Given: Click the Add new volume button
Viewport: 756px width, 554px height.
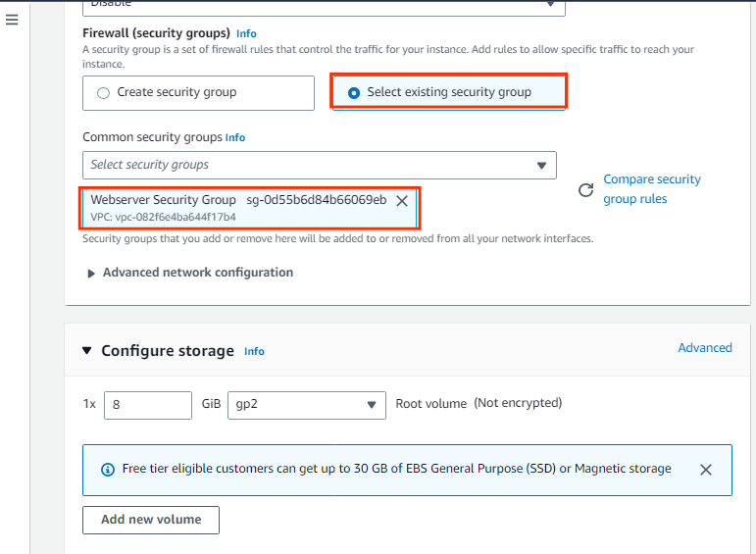Looking at the screenshot, I should 151,520.
